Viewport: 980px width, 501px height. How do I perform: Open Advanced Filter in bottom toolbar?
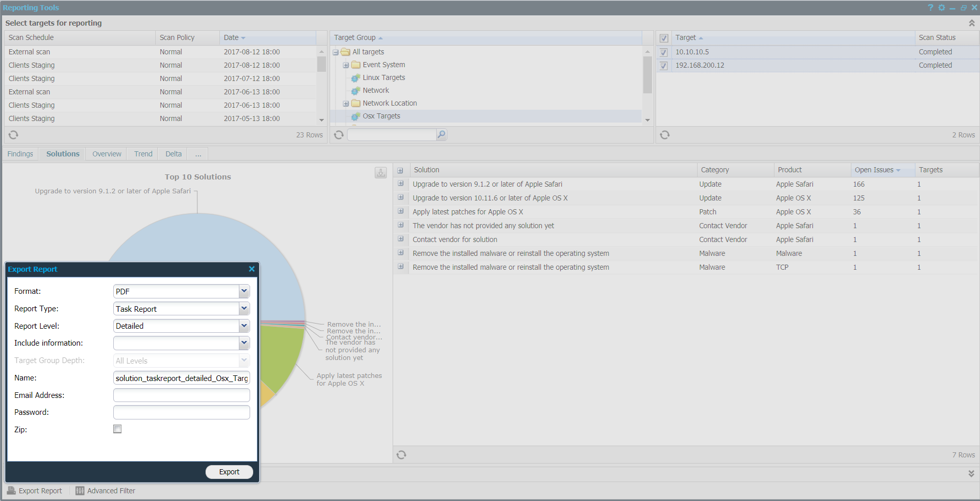pos(106,491)
